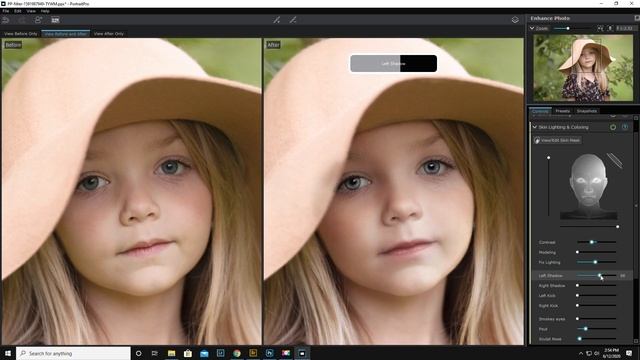The height and width of the screenshot is (360, 640).
Task: Click the light source icon beside head model
Action: point(614,160)
